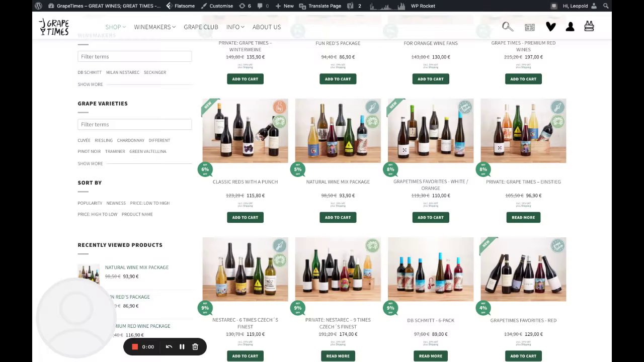Add Grape Times - Premium Red Wines to cart
The image size is (644, 362).
pos(523,79)
